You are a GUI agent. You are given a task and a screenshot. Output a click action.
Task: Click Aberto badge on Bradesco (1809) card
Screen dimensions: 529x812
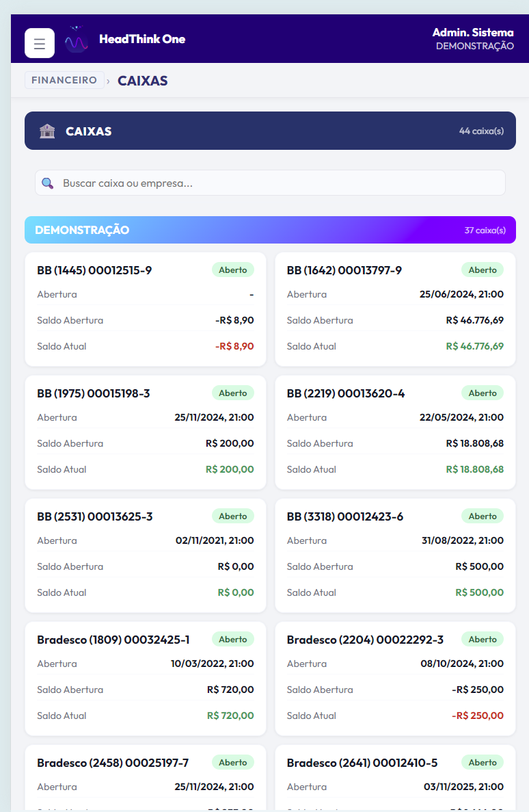(233, 640)
